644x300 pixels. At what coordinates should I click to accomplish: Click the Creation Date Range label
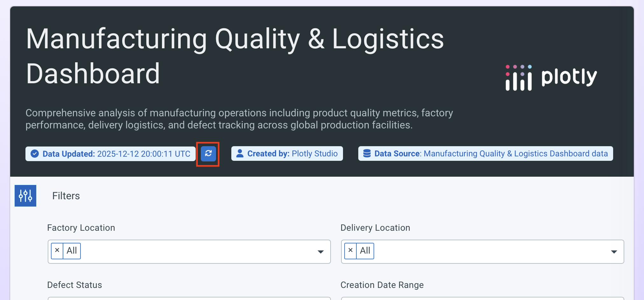(382, 285)
